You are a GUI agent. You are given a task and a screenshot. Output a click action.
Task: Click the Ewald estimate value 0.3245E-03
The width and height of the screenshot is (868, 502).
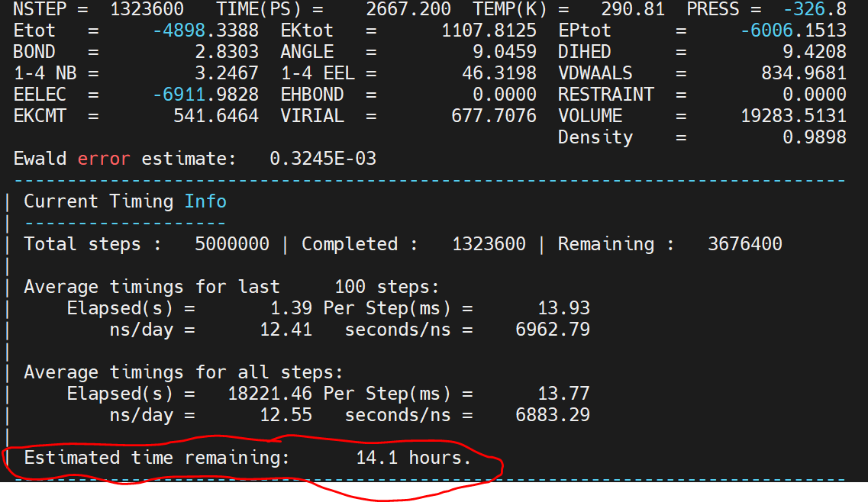click(322, 159)
